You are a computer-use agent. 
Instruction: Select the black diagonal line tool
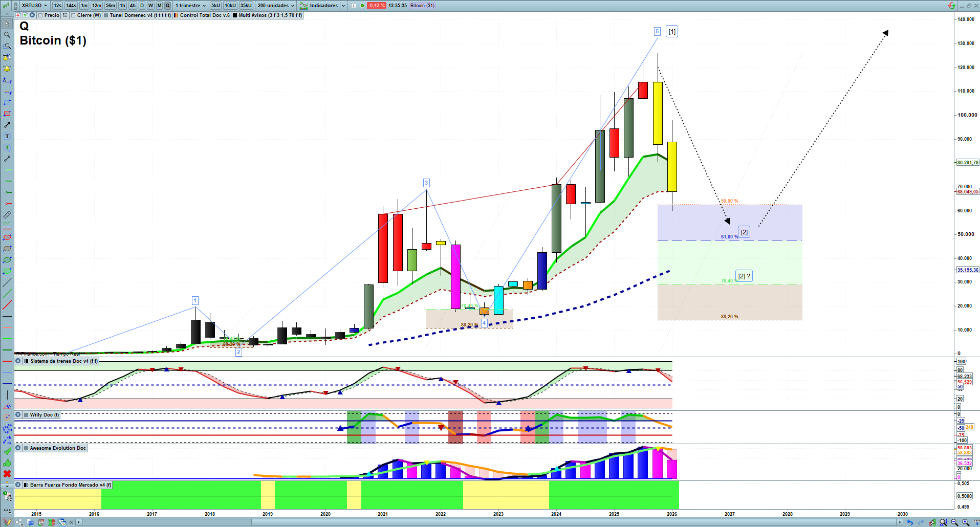(7, 282)
